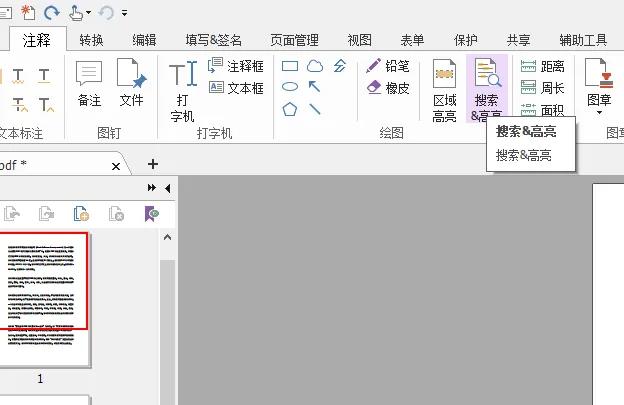The image size is (624, 405).
Task: Select the 橡皮 eraser tool
Action: pos(388,88)
